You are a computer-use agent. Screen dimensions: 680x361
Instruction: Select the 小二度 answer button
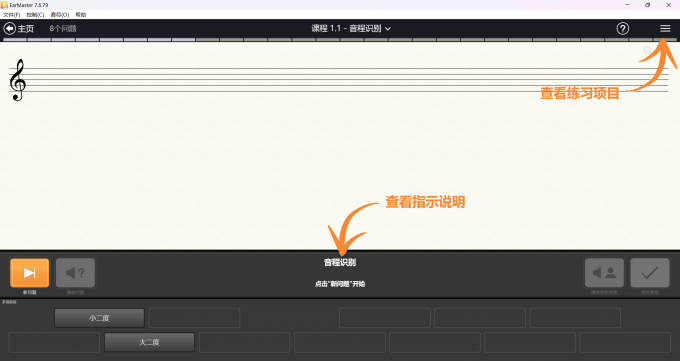99,318
